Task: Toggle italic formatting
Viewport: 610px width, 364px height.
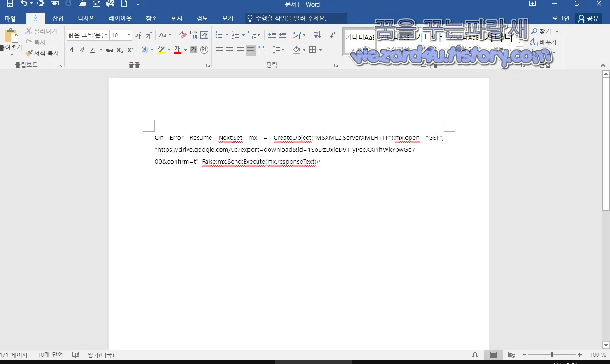Action: click(x=82, y=50)
